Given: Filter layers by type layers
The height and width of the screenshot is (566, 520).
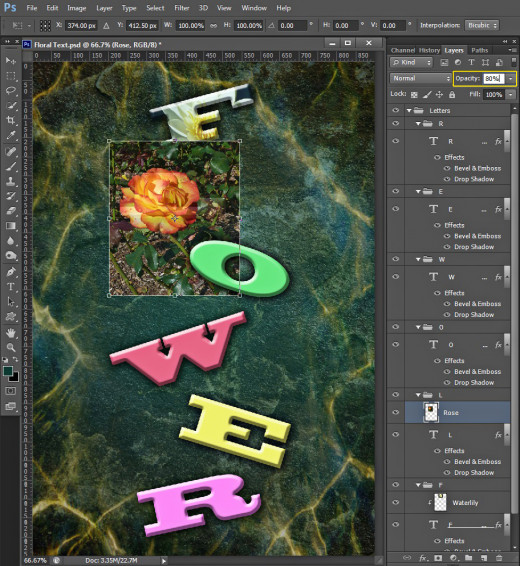Looking at the screenshot, I should click(x=471, y=62).
